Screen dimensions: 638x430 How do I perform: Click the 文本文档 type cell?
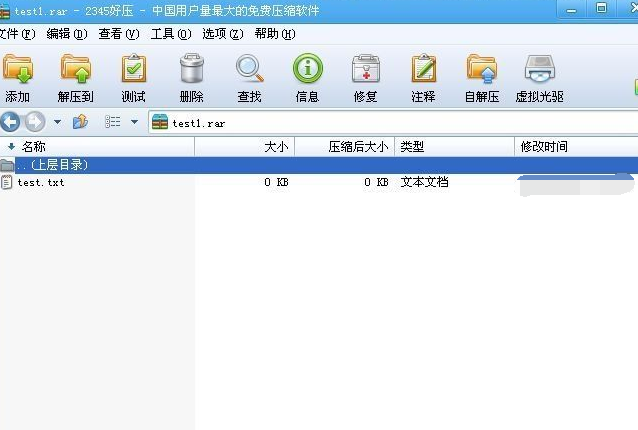point(424,182)
